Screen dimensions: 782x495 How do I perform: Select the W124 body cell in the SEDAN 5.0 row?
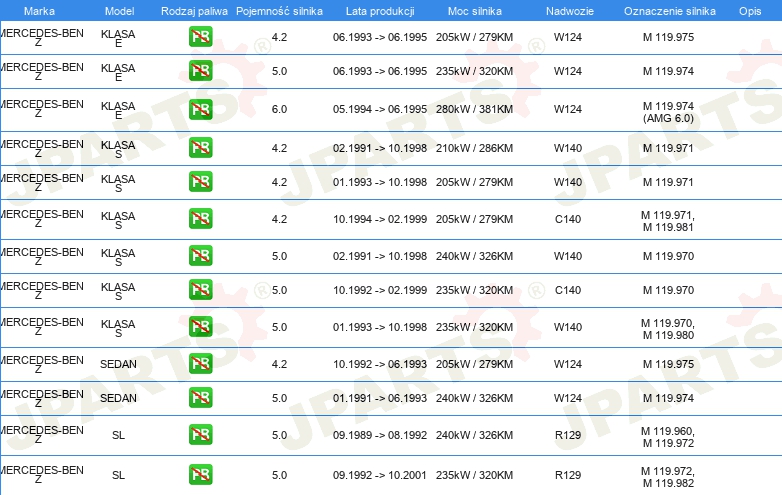click(568, 398)
